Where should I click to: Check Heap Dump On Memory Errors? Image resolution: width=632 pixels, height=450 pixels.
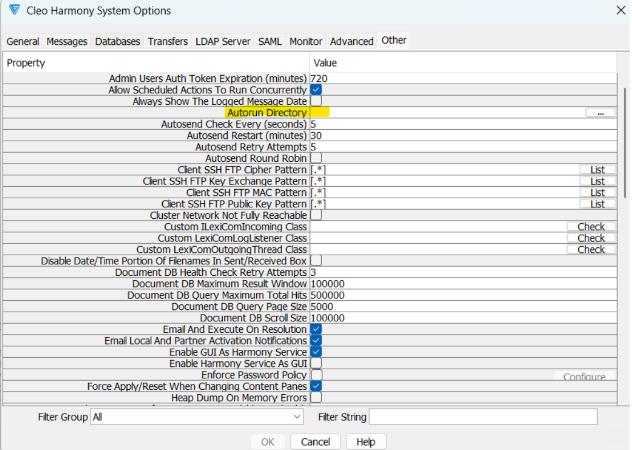(316, 397)
